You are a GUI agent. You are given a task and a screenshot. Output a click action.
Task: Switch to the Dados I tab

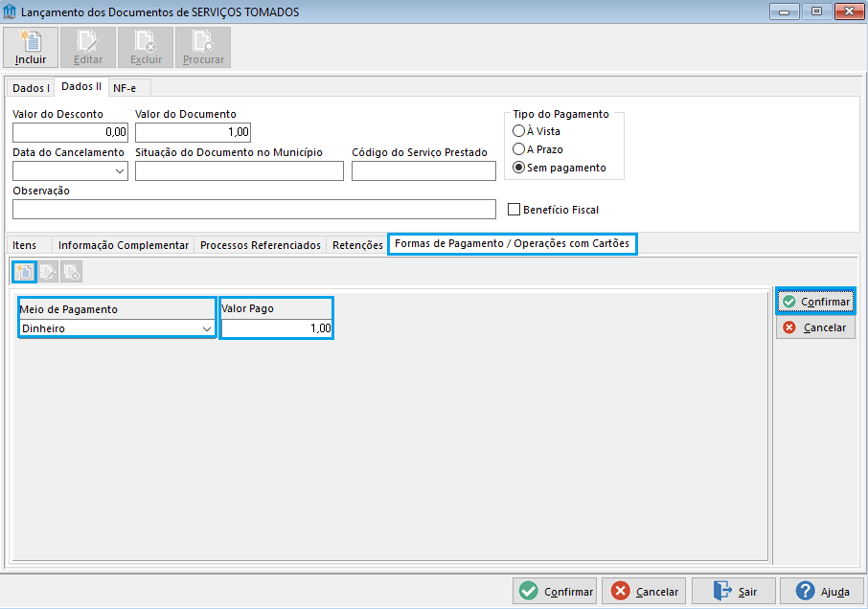tap(31, 88)
